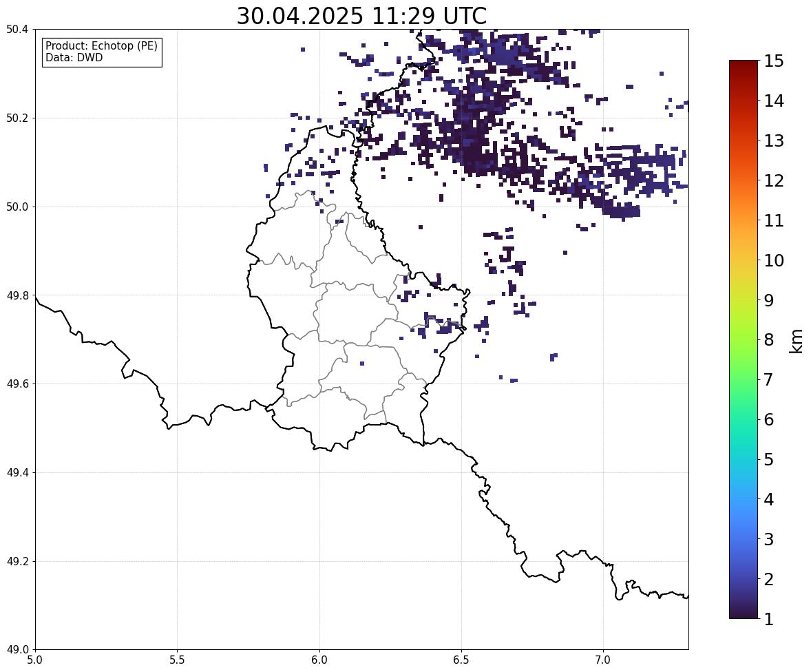Click the colorbar tick label 9
This screenshot has height=672, width=811.
pyautogui.click(x=768, y=300)
